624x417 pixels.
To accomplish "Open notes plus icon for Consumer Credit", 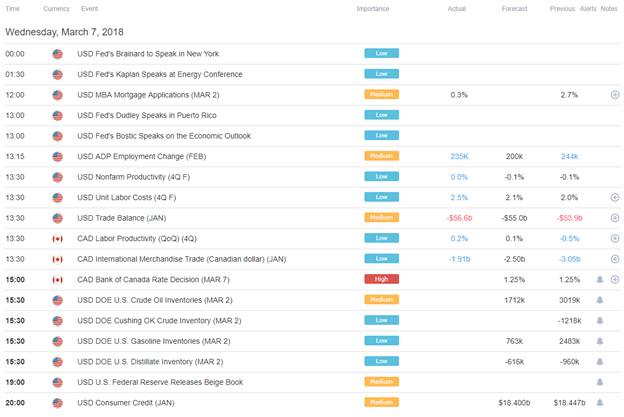I will tap(614, 403).
